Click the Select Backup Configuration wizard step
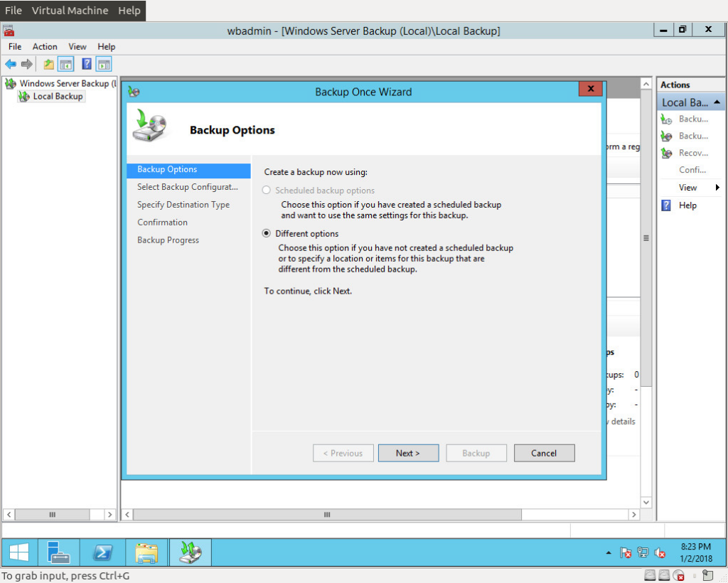728x583 pixels. pos(188,187)
